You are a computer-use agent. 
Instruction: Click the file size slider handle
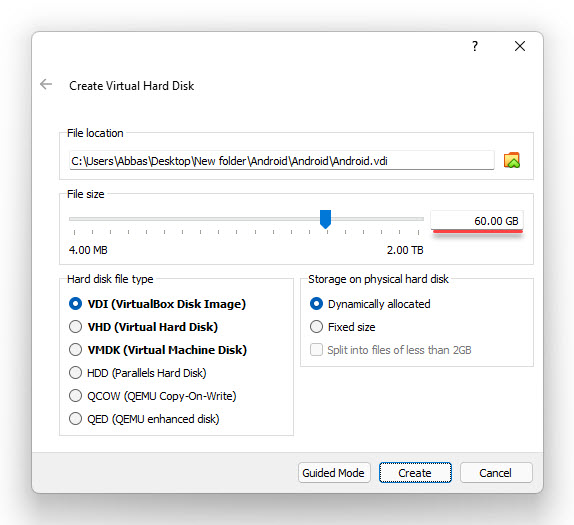pos(325,219)
